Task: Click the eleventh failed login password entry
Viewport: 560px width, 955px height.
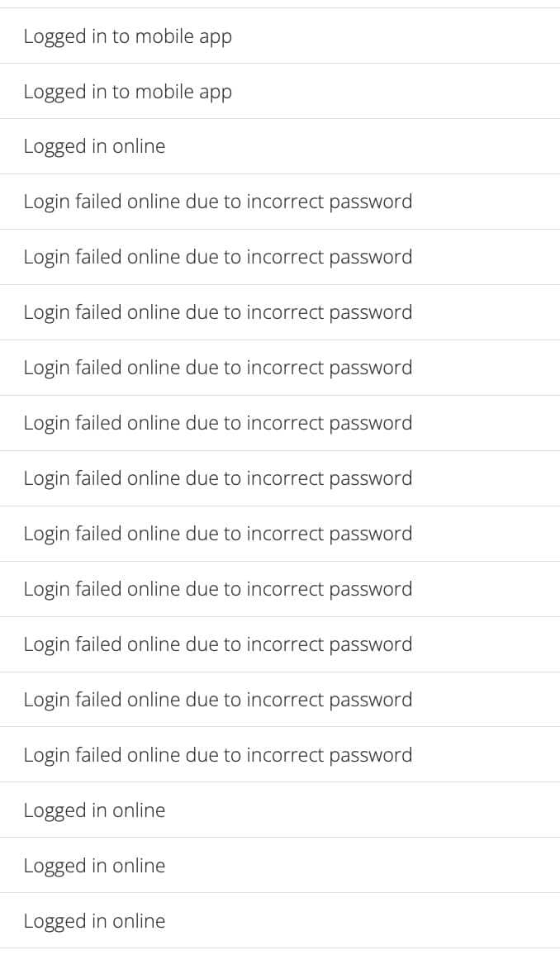Action: tap(217, 755)
